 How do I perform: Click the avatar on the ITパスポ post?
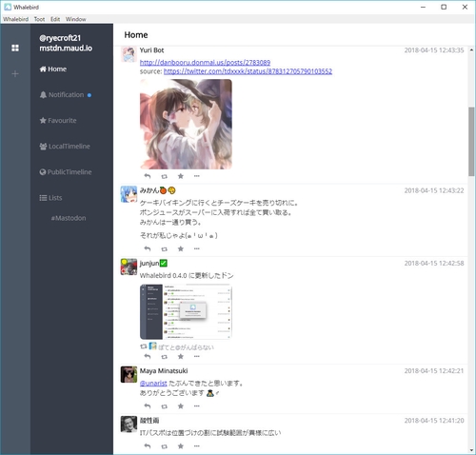129,425
